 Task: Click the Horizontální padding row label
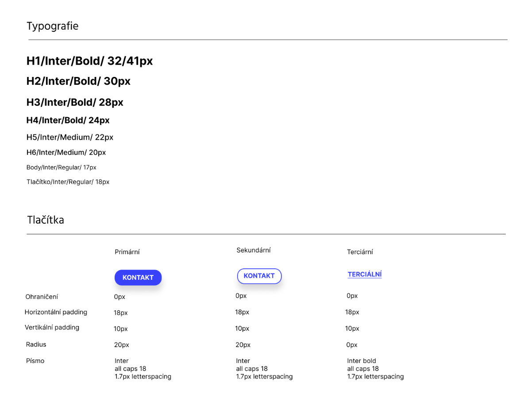pyautogui.click(x=56, y=312)
